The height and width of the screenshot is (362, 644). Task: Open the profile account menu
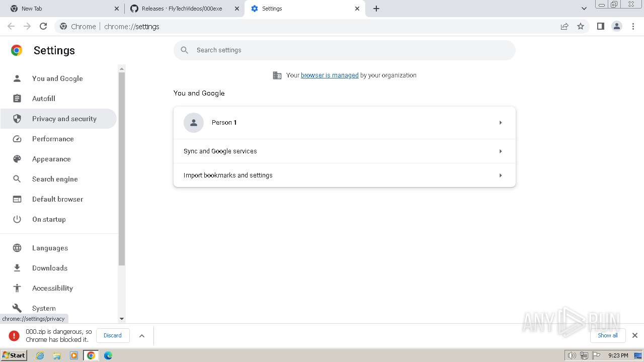(617, 26)
